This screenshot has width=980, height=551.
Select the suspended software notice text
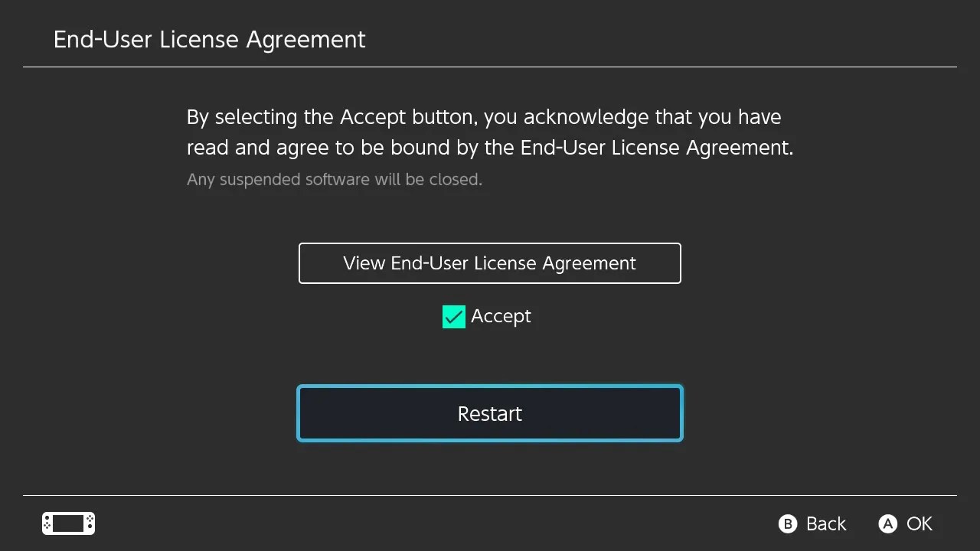coord(335,179)
